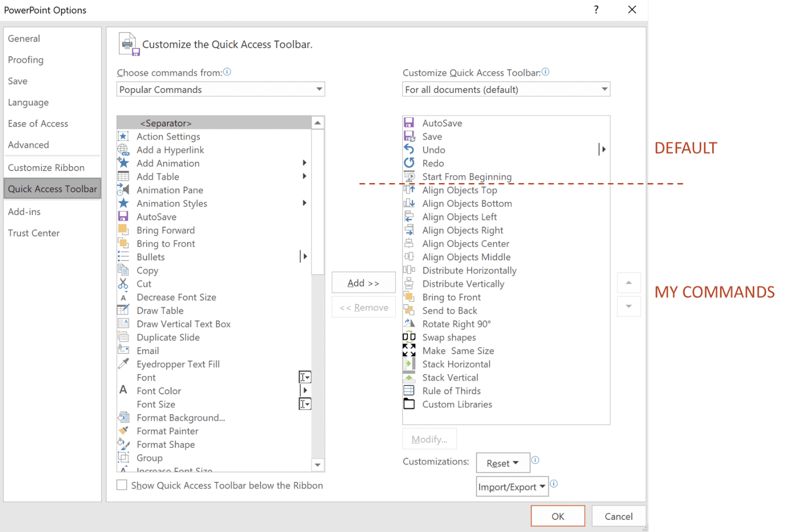Click the Rule of Thirds icon
Image resolution: width=786 pixels, height=532 pixels.
tap(409, 391)
